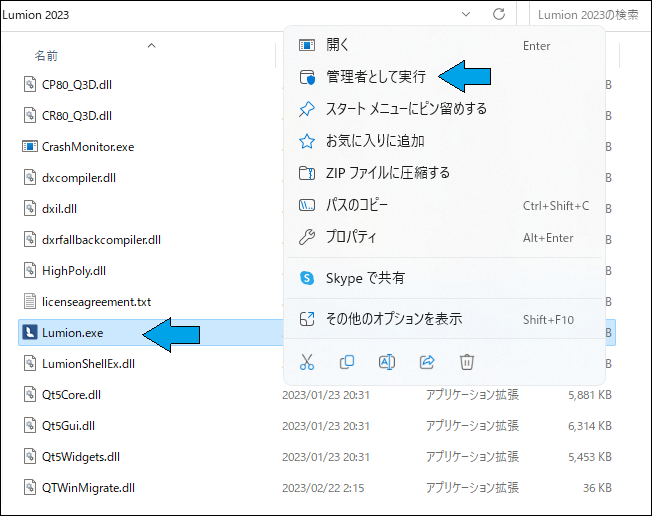Viewport: 652px width, 516px height.
Task: Select the dxil.dll file name
Action: click(x=59, y=209)
